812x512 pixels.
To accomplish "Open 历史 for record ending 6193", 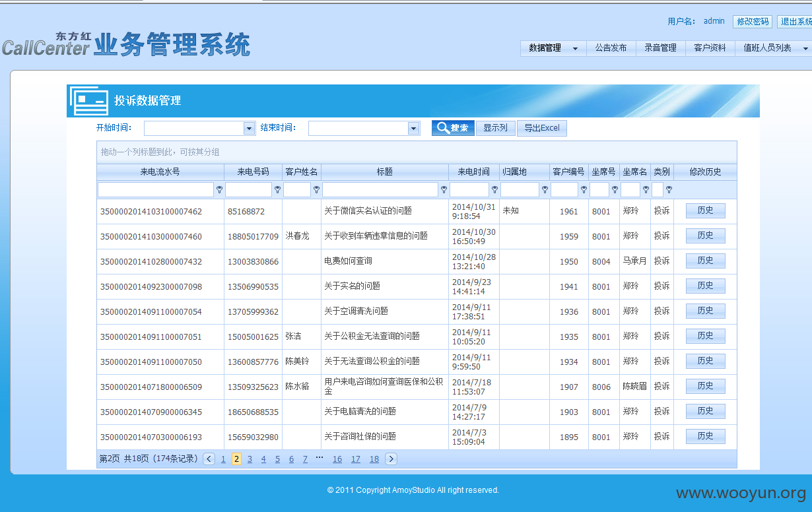I will [705, 436].
